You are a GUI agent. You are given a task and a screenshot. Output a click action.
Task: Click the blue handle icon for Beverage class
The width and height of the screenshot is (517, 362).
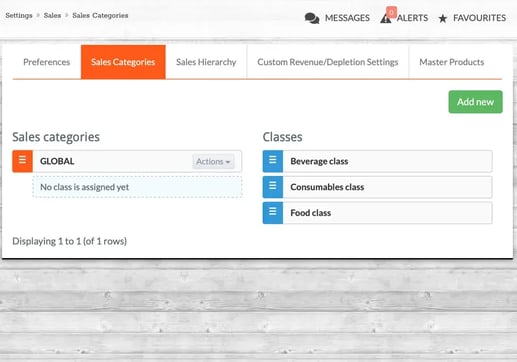(273, 161)
